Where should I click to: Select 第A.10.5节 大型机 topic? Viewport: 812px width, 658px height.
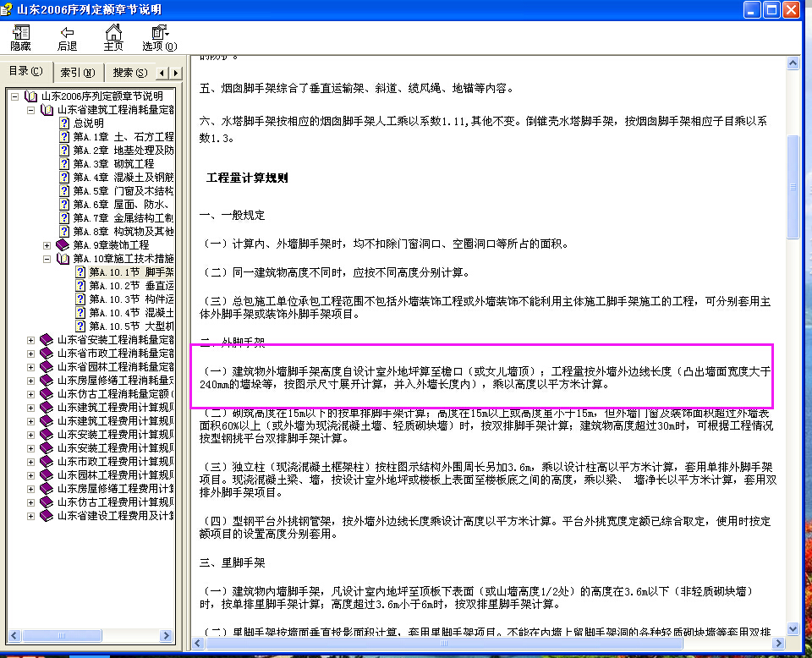click(x=131, y=326)
